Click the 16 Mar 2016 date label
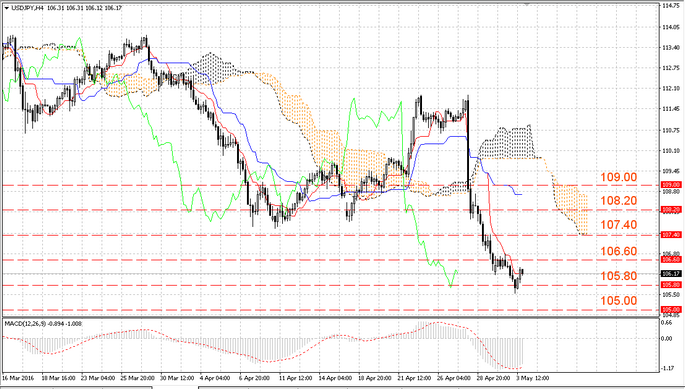This screenshot has width=685, height=389. [18, 378]
